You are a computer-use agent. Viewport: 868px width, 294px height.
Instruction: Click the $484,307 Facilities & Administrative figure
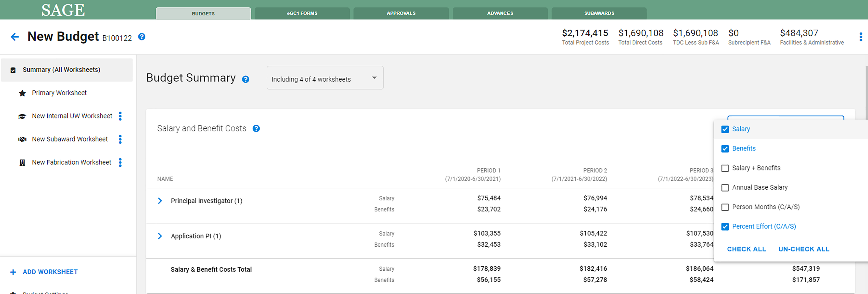(799, 33)
